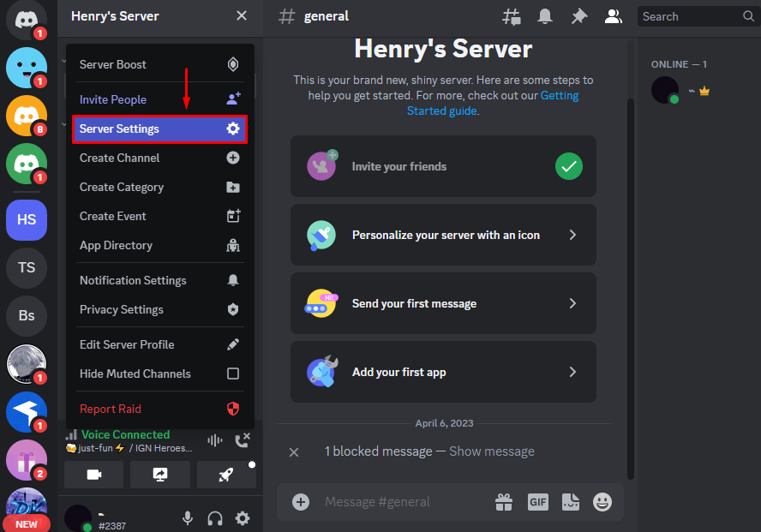Open Server Settings

tap(159, 129)
